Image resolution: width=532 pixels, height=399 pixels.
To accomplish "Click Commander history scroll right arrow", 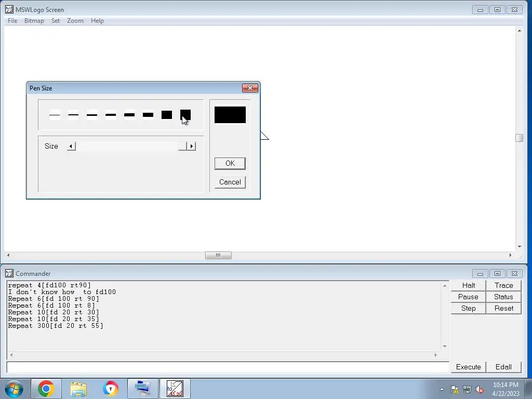I will point(436,355).
